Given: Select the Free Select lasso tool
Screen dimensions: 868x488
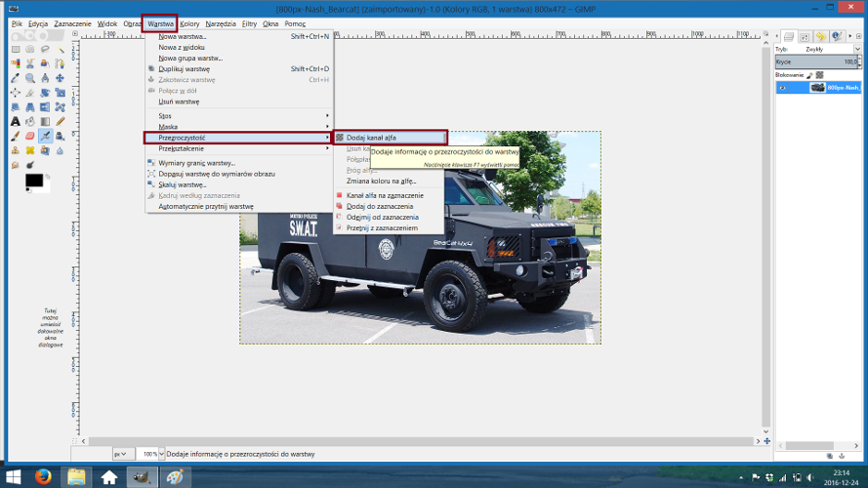Looking at the screenshot, I should [x=45, y=49].
